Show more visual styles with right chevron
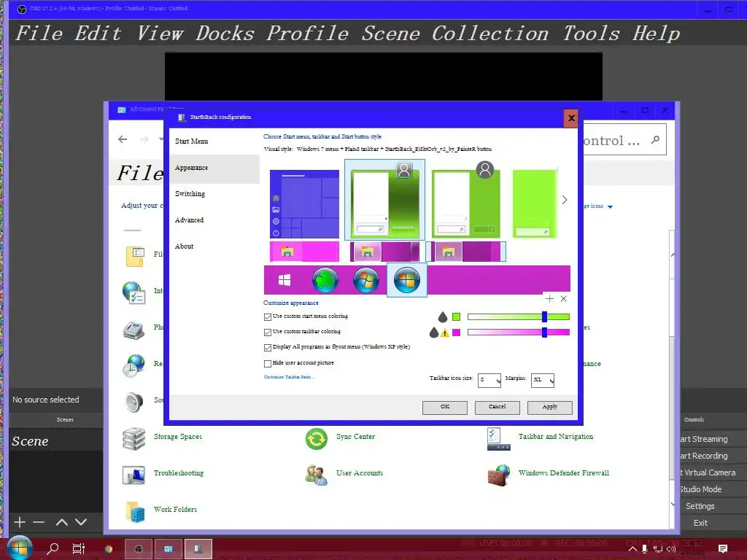This screenshot has width=747, height=560. pyautogui.click(x=565, y=200)
